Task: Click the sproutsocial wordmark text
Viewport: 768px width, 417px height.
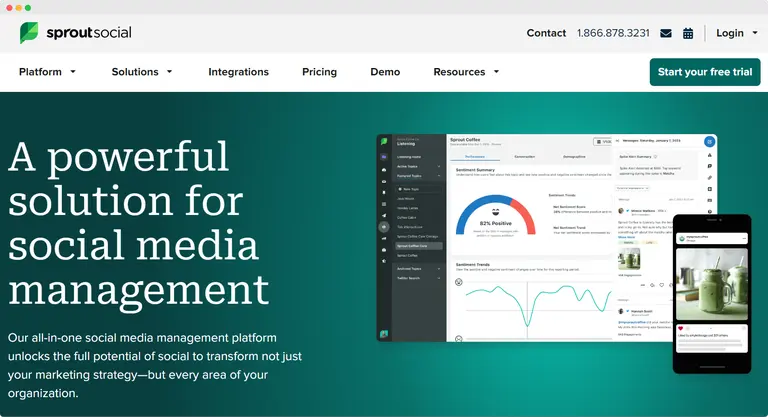Action: point(89,33)
